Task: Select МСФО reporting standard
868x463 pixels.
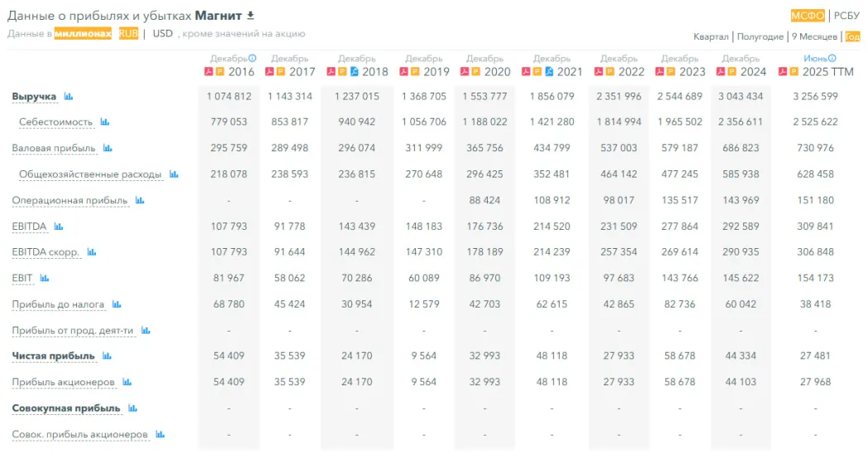Action: (807, 16)
